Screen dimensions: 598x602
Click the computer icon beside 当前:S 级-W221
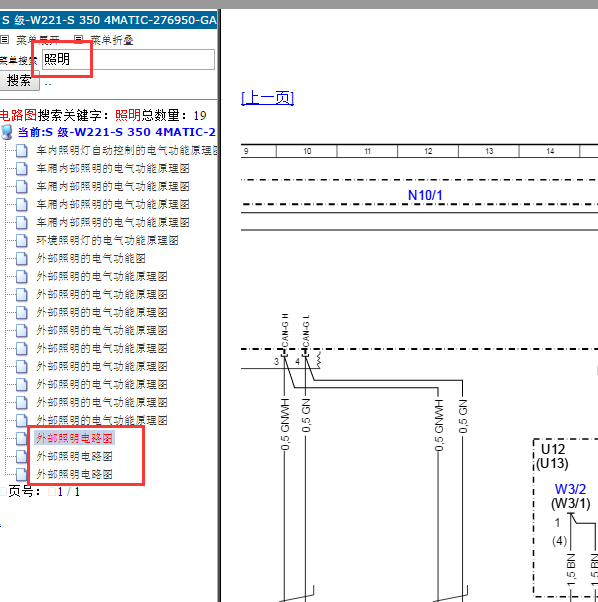[7, 132]
